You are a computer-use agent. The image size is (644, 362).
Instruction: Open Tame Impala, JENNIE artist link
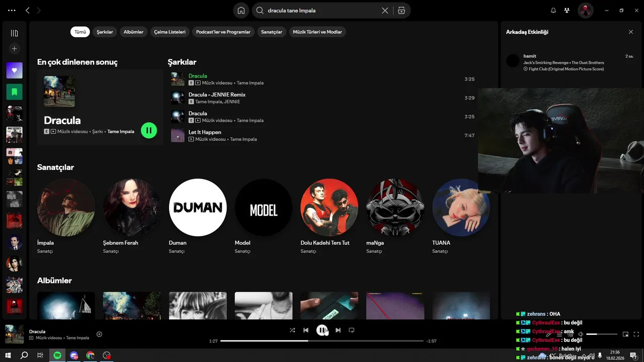pyautogui.click(x=217, y=102)
